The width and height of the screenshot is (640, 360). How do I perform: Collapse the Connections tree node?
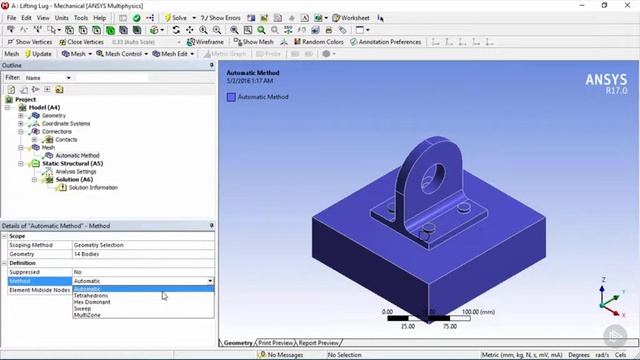21,131
